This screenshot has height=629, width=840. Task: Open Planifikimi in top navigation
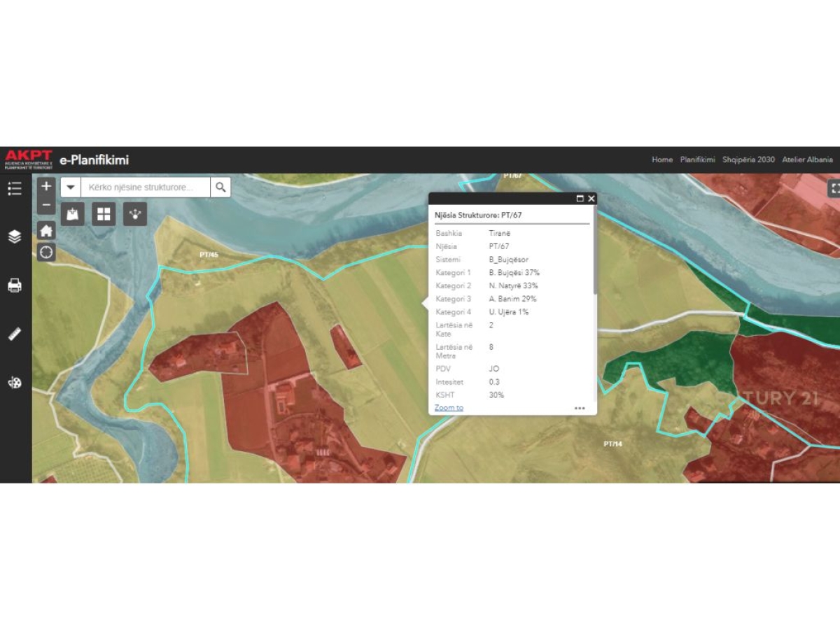point(698,160)
